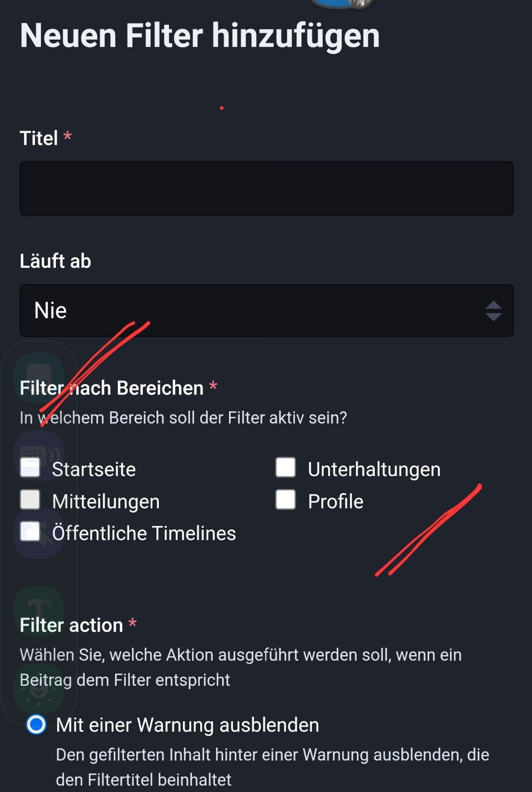Click the 'Mit einer Warnung ausblenden' label
This screenshot has height=792, width=532.
pyautogui.click(x=187, y=725)
